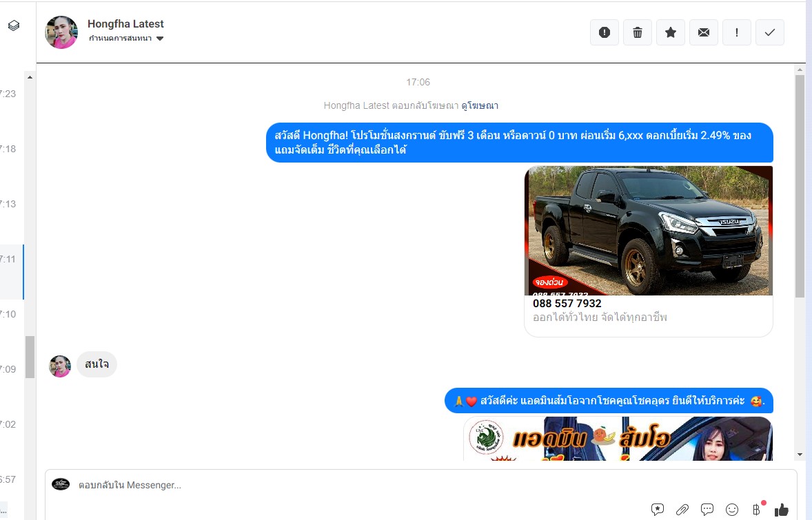Open the chat bubble icon in the composer toolbar

pyautogui.click(x=707, y=510)
